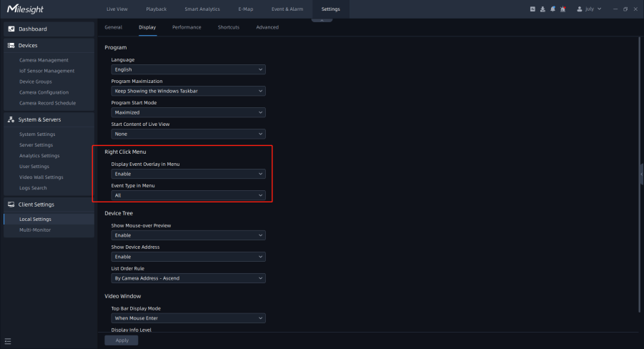This screenshot has width=644, height=349.
Task: Expand the List Order Rule dropdown
Action: (x=189, y=278)
